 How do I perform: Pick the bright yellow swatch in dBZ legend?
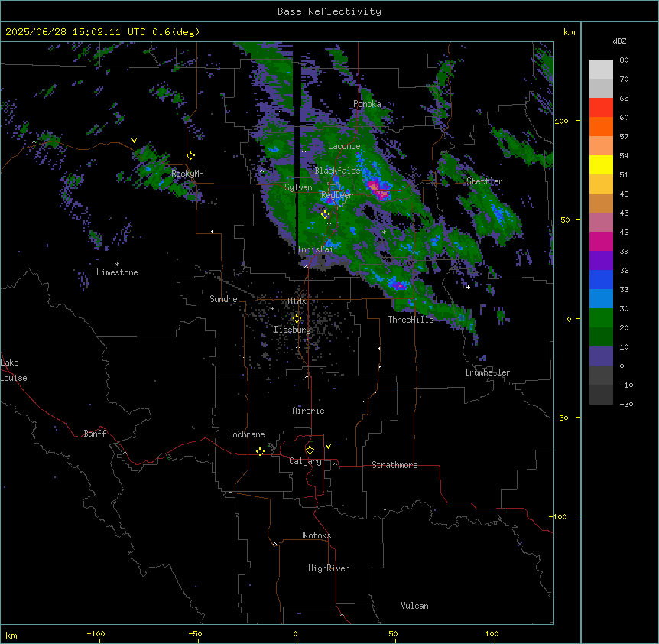pos(601,164)
